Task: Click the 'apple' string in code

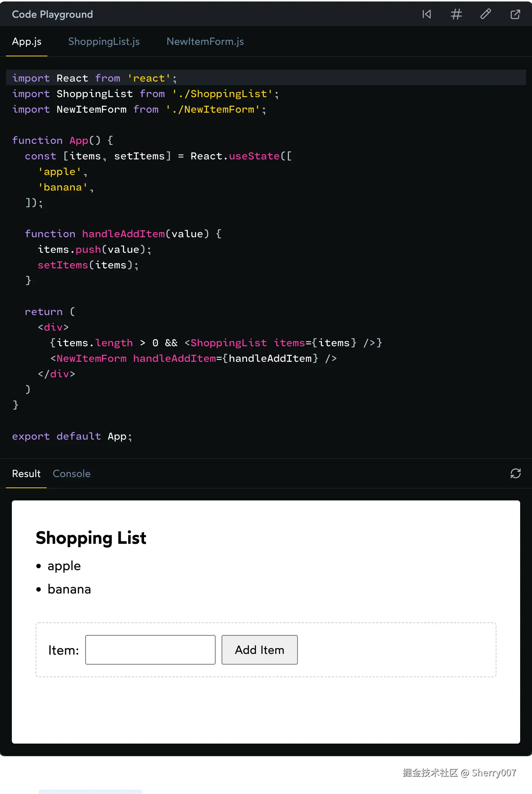Action: [x=60, y=172]
